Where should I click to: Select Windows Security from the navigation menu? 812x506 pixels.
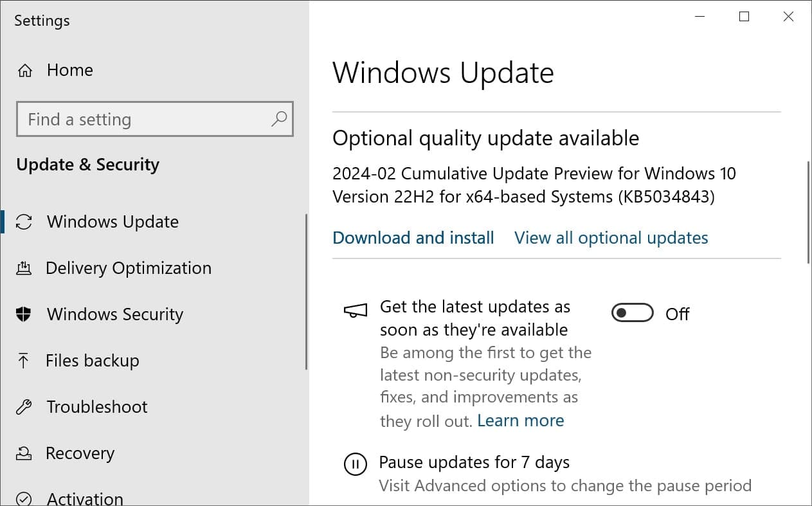coord(114,314)
